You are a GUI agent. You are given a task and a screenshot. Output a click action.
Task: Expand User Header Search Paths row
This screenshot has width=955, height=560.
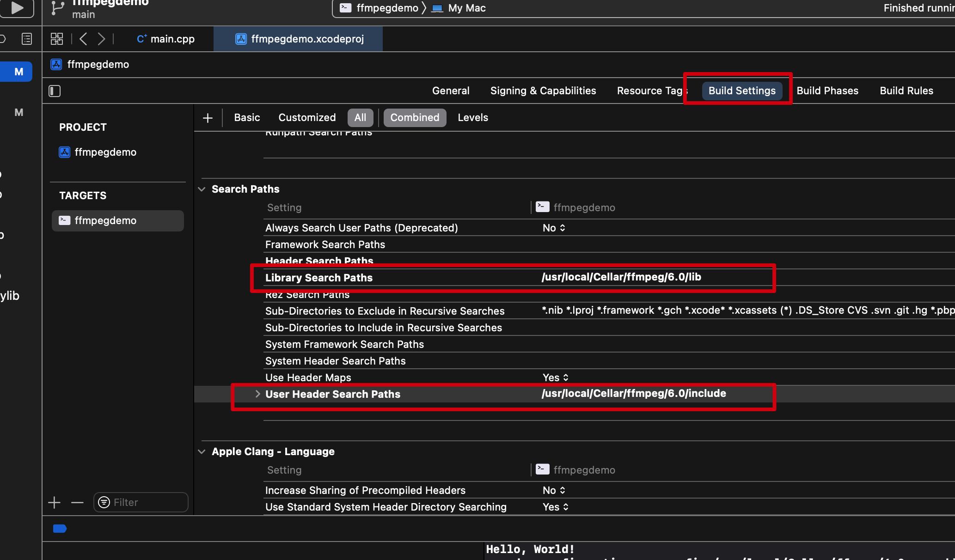coord(257,394)
